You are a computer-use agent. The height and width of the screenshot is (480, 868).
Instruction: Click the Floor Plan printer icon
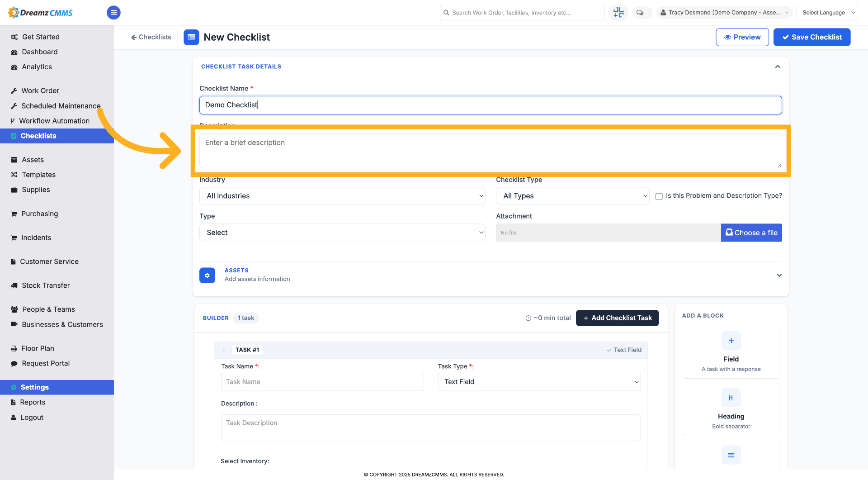point(14,349)
